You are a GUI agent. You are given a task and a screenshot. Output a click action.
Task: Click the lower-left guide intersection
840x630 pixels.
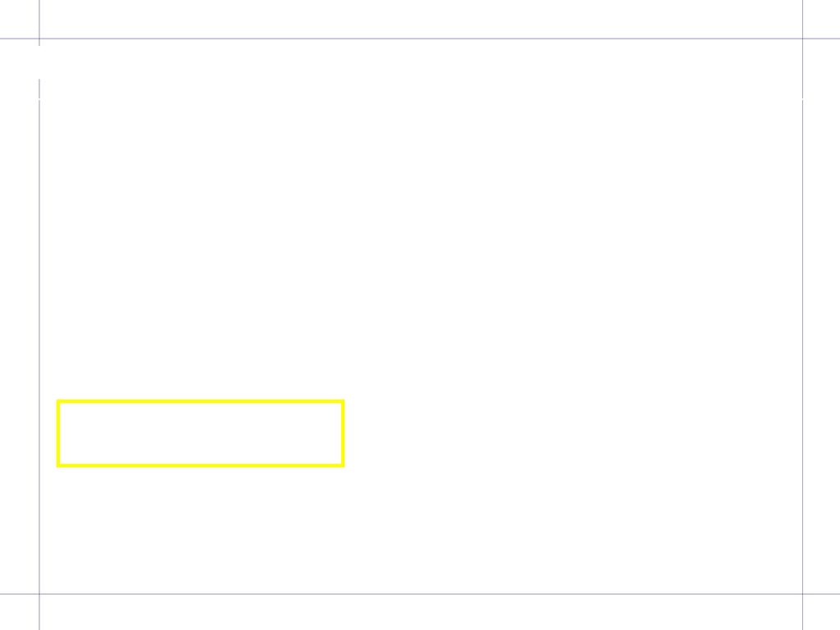39,594
